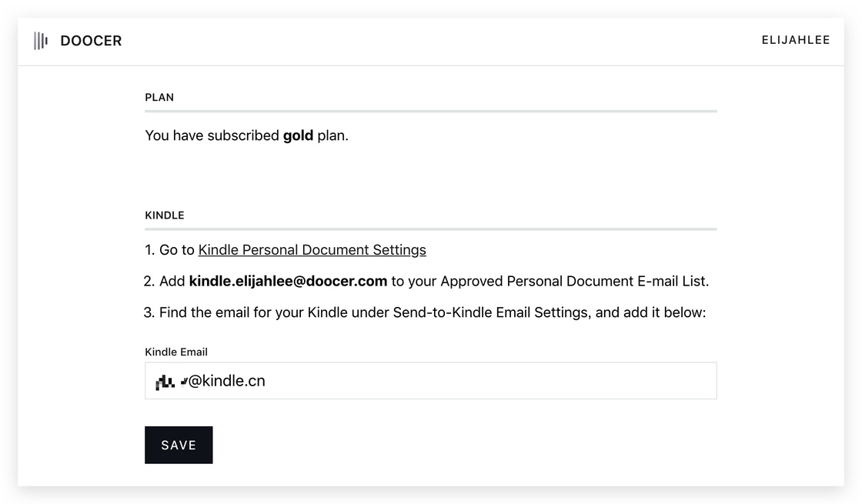862x504 pixels.
Task: Click the Doocer vertical-bars logo icon
Action: tap(41, 41)
